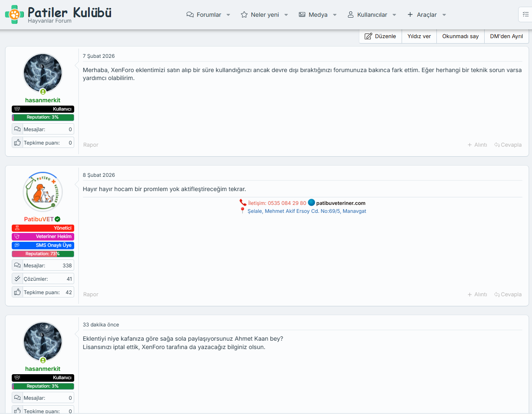The height and width of the screenshot is (414, 532).
Task: Click hasanmerkit username in latest post
Action: pyautogui.click(x=43, y=369)
